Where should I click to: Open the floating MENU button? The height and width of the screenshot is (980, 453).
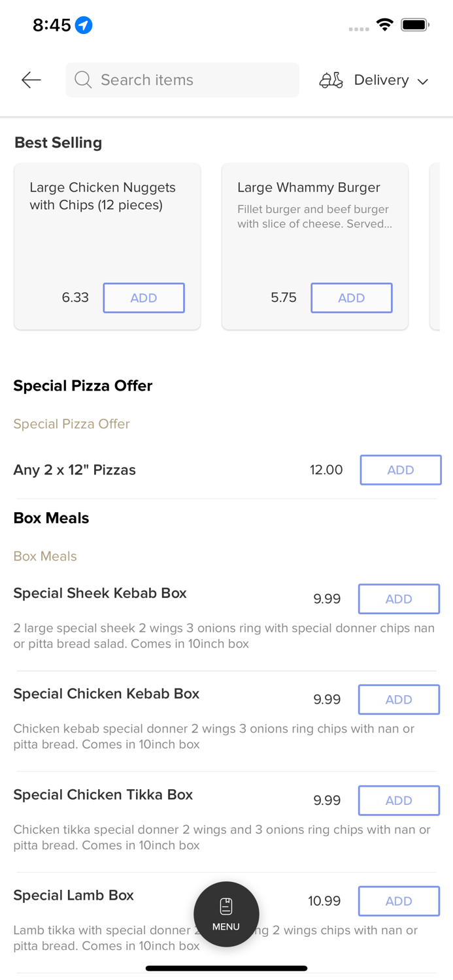click(226, 914)
